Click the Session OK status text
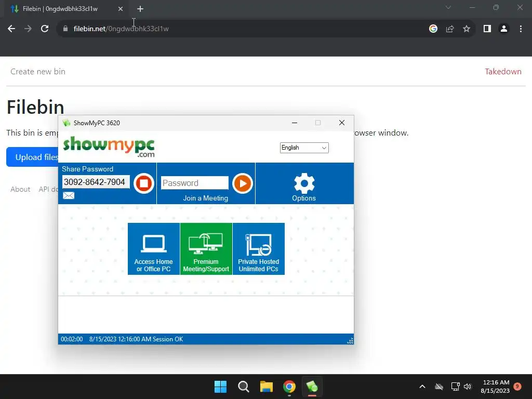The height and width of the screenshot is (399, 532). pyautogui.click(x=168, y=339)
